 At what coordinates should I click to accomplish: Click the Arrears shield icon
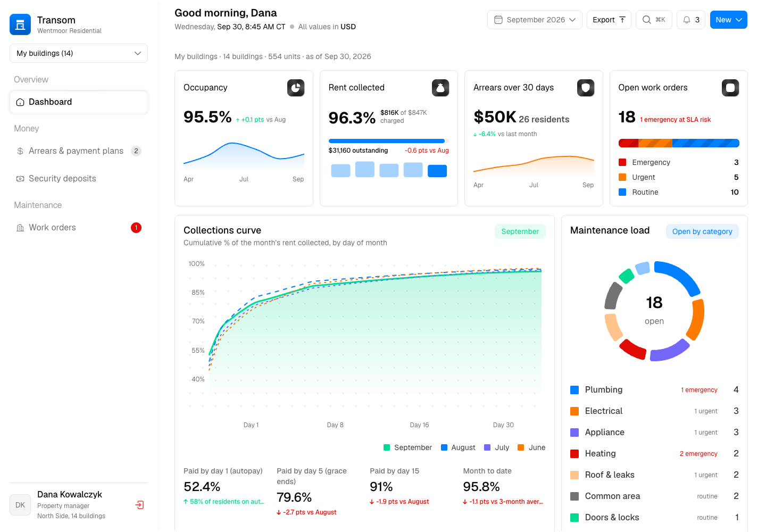tap(586, 88)
